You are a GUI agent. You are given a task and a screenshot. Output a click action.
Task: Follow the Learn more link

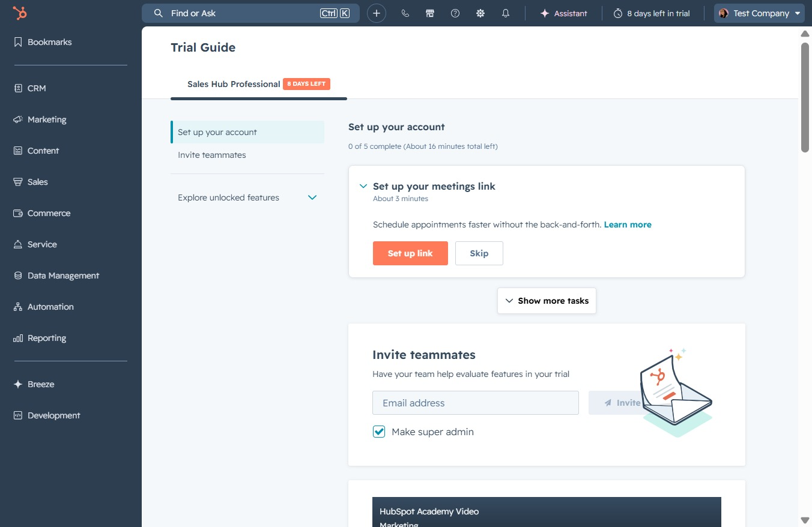pyautogui.click(x=628, y=224)
